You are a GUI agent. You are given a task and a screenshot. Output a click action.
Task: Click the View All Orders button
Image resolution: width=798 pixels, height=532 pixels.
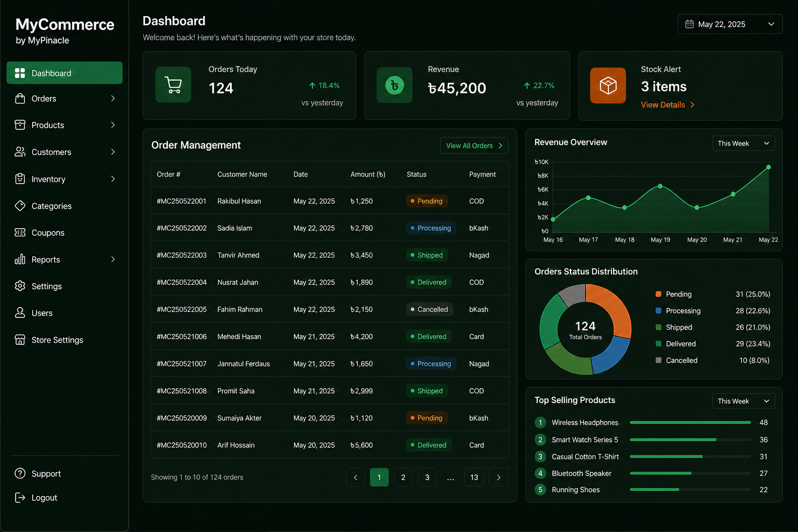pyautogui.click(x=474, y=145)
